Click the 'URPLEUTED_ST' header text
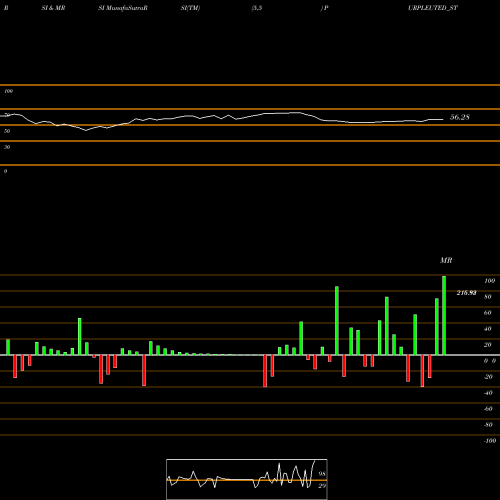Viewport: 500px width, 500px height. pyautogui.click(x=433, y=8)
